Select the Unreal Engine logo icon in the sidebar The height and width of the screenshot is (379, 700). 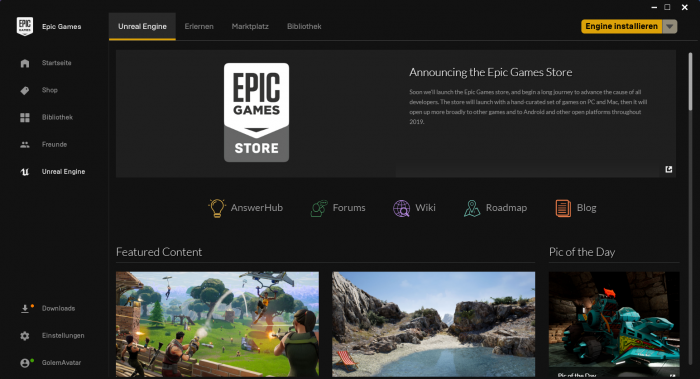pos(25,172)
